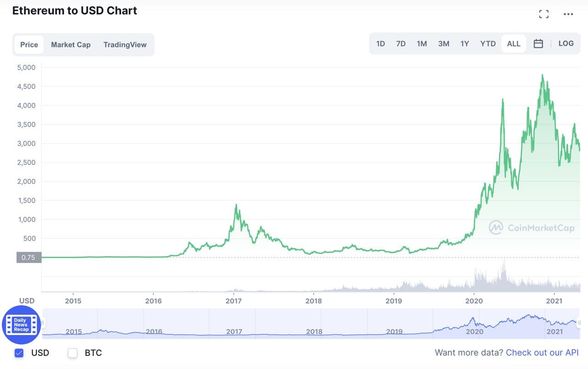
Task: Set the time range to 1D
Action: pyautogui.click(x=380, y=44)
